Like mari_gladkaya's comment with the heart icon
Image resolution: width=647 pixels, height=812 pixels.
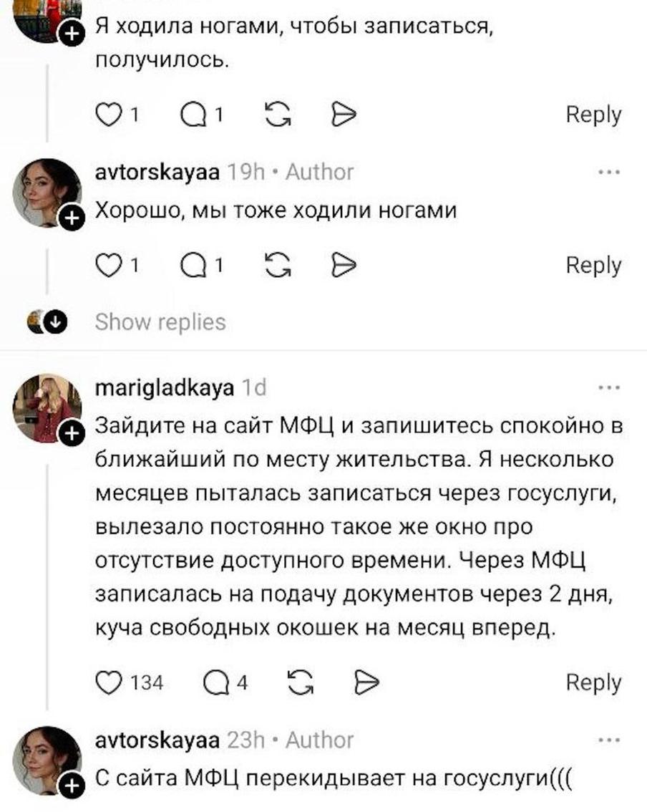(110, 684)
